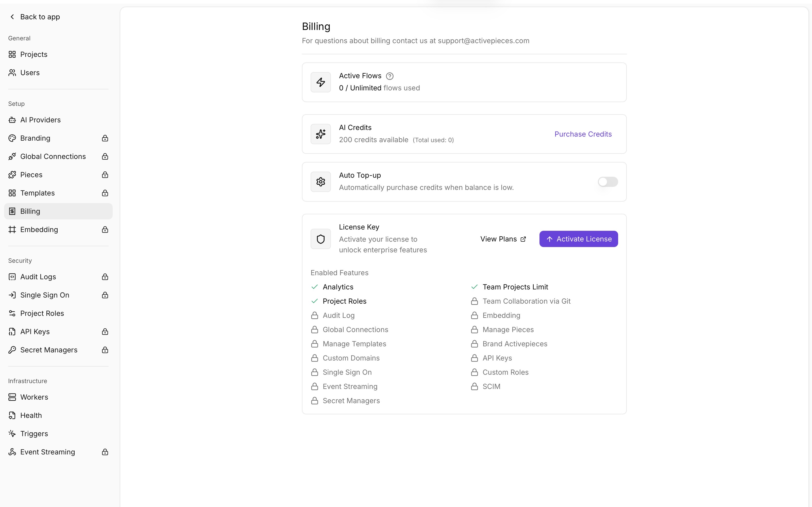Screen dimensions: 812x507
Task: Open the Purchase Credits link
Action: click(583, 134)
